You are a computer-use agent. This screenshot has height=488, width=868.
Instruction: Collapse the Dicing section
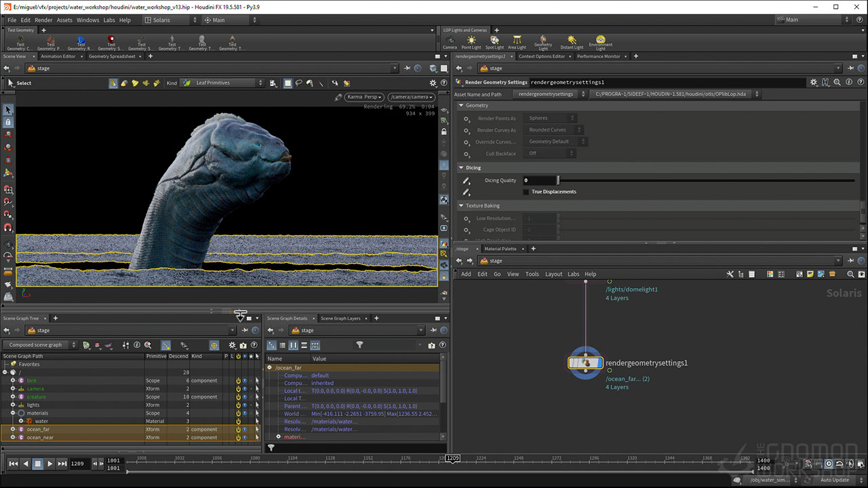tap(462, 167)
